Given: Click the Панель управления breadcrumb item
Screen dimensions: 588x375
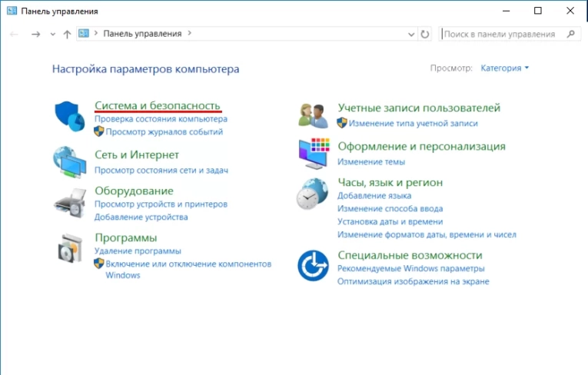Looking at the screenshot, I should [x=142, y=33].
